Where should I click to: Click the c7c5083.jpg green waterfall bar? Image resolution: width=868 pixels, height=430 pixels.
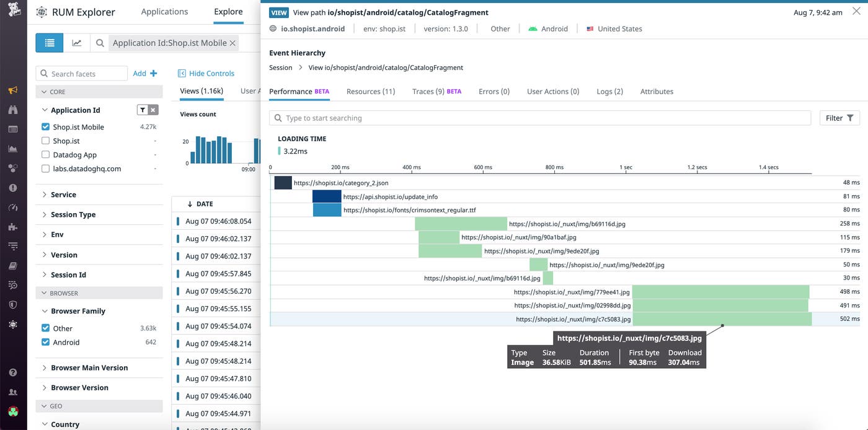click(722, 319)
